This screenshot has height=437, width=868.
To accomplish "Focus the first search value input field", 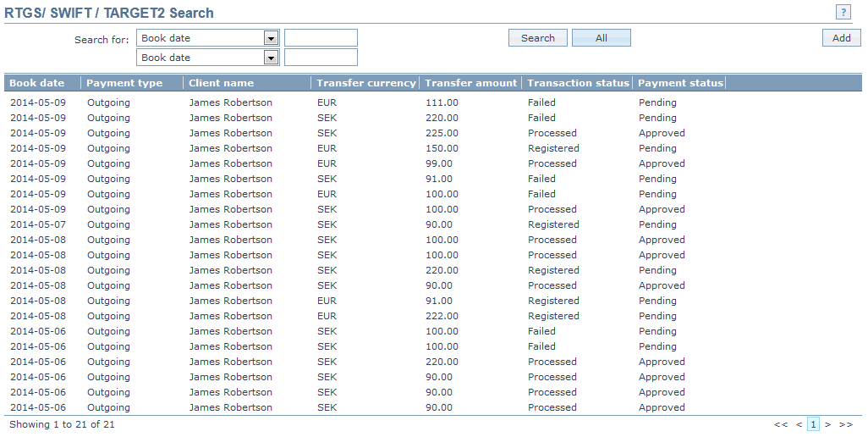I will coord(321,38).
